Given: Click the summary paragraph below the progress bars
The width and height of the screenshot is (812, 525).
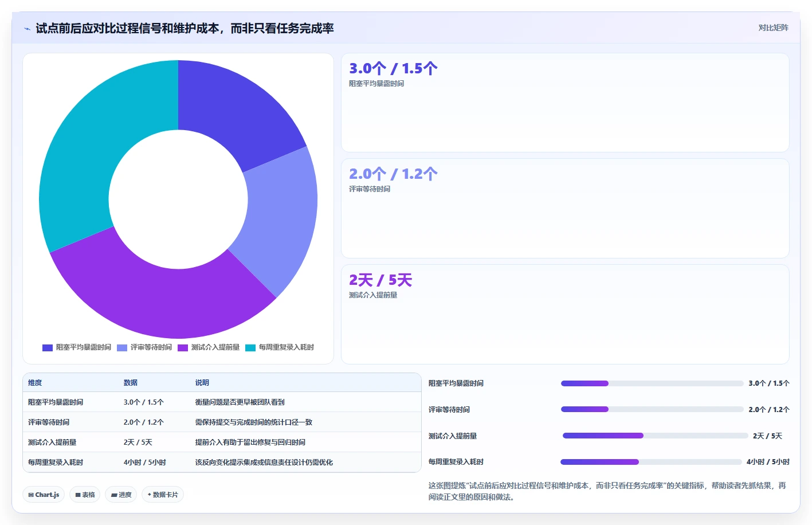Looking at the screenshot, I should click(x=607, y=491).
